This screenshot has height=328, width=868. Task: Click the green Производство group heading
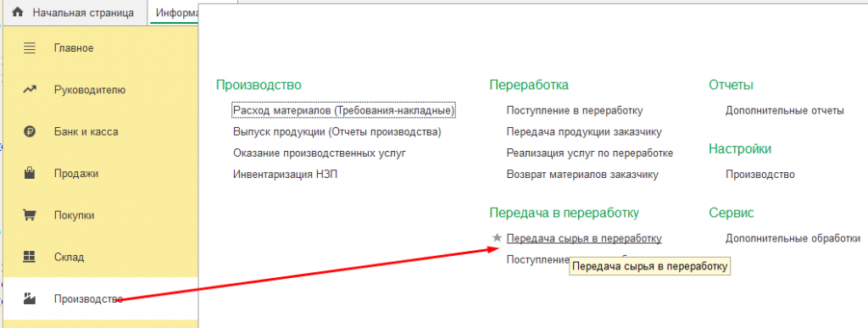(259, 86)
